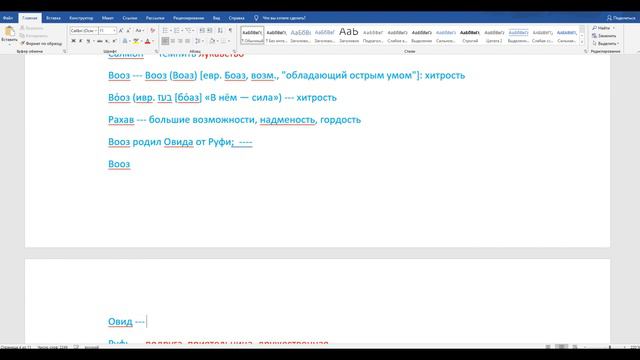Open the Styles pane launcher
This screenshot has height=360, width=640.
586,51
